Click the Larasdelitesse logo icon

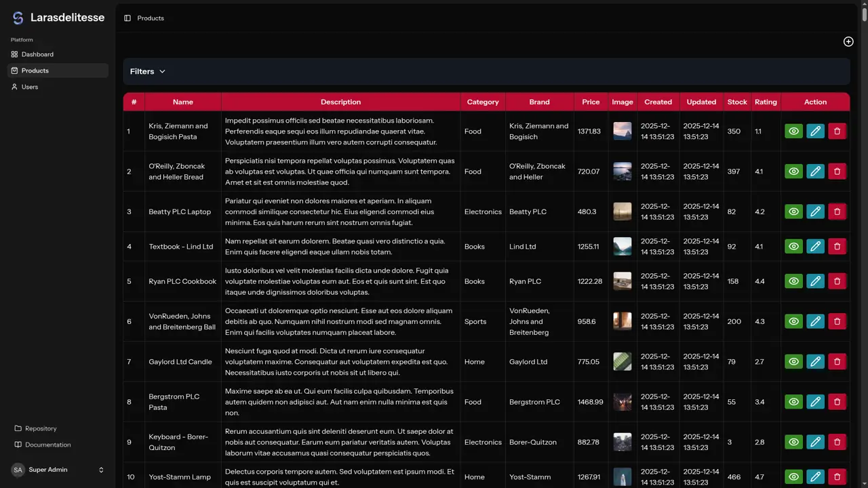[x=18, y=18]
